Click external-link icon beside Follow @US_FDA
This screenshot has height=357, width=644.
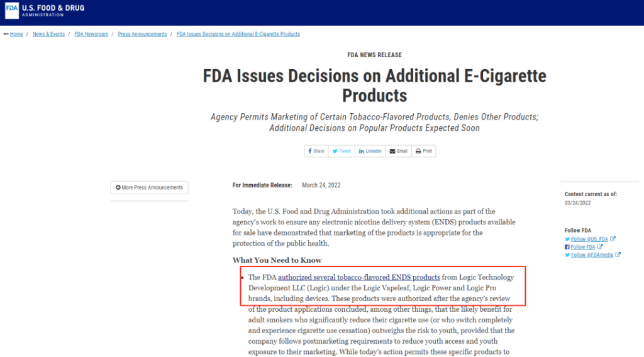[x=613, y=239]
